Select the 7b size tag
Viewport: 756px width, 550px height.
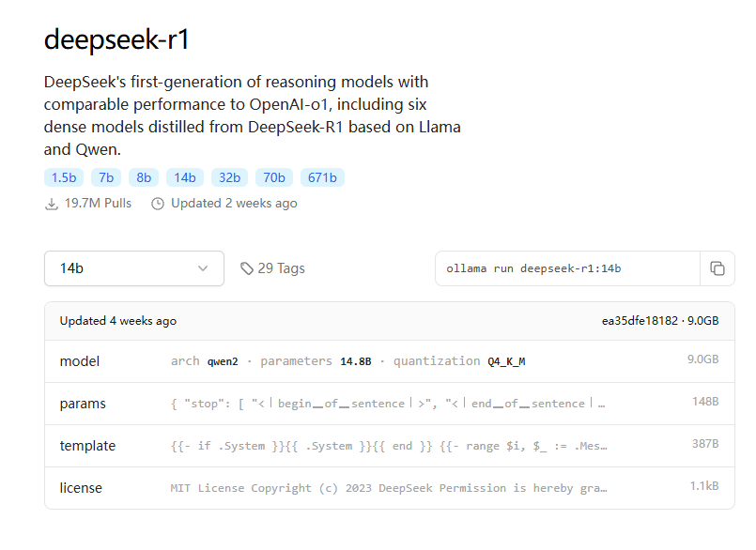point(106,177)
